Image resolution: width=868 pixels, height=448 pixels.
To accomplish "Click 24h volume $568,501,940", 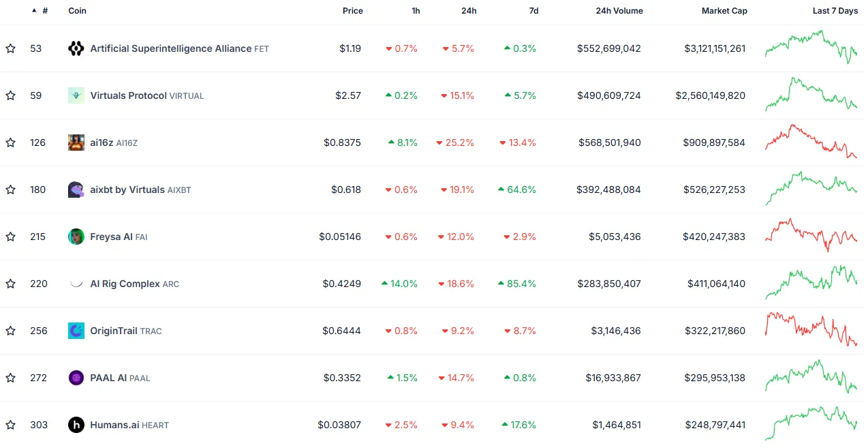I will click(x=610, y=143).
